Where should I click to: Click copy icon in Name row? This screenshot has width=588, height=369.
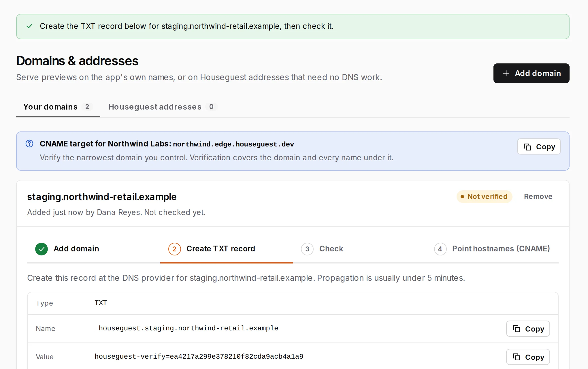[517, 329]
